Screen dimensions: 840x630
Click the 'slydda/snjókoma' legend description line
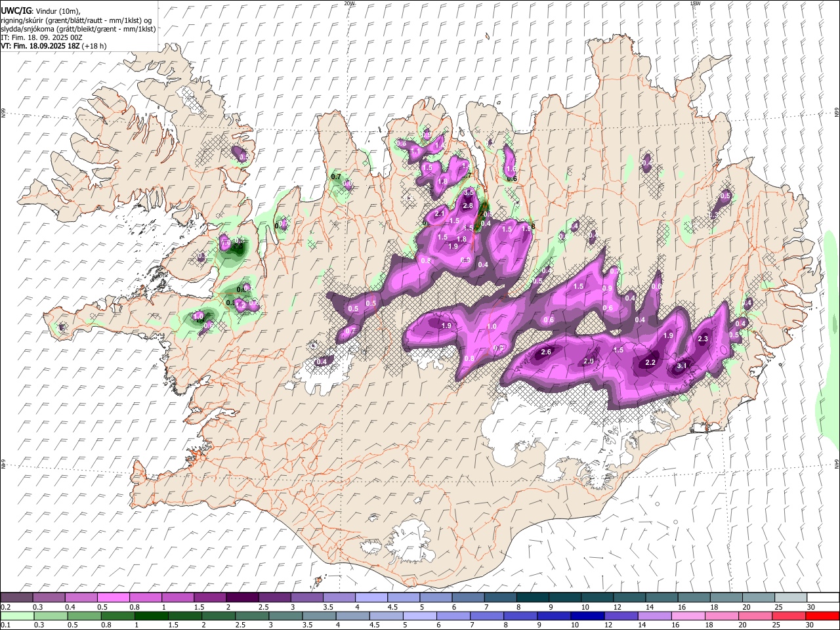[78, 29]
